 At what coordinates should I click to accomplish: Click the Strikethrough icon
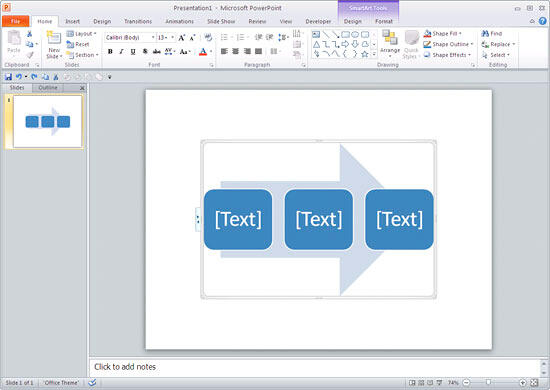pos(156,52)
